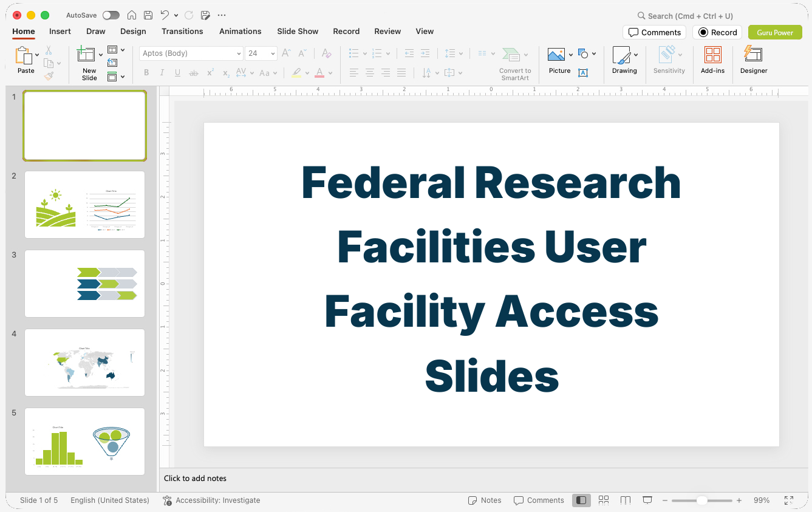Viewport: 812px width, 512px height.
Task: Click the zoom slider handle
Action: (x=702, y=500)
